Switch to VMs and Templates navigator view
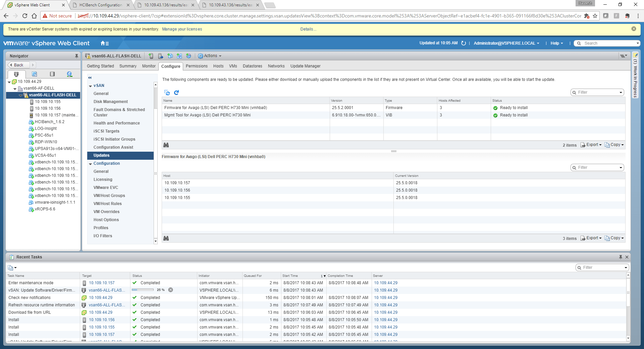Viewport: 644px width, 349px height. tap(34, 74)
